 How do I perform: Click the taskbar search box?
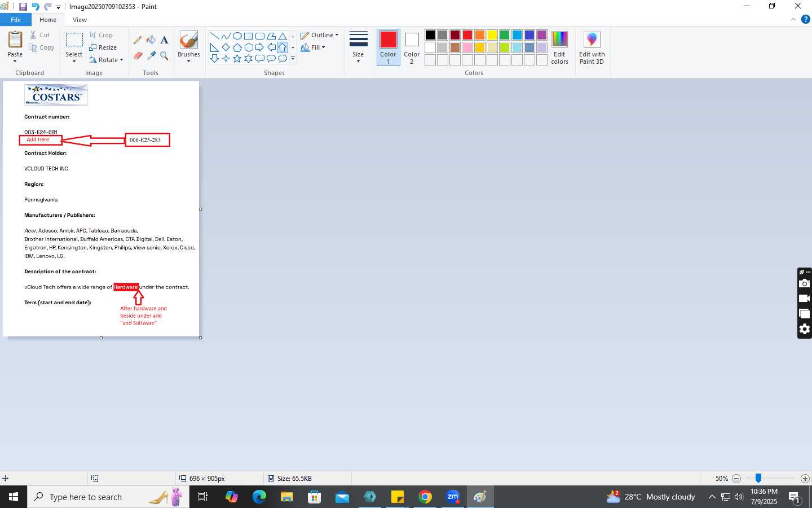(x=107, y=497)
